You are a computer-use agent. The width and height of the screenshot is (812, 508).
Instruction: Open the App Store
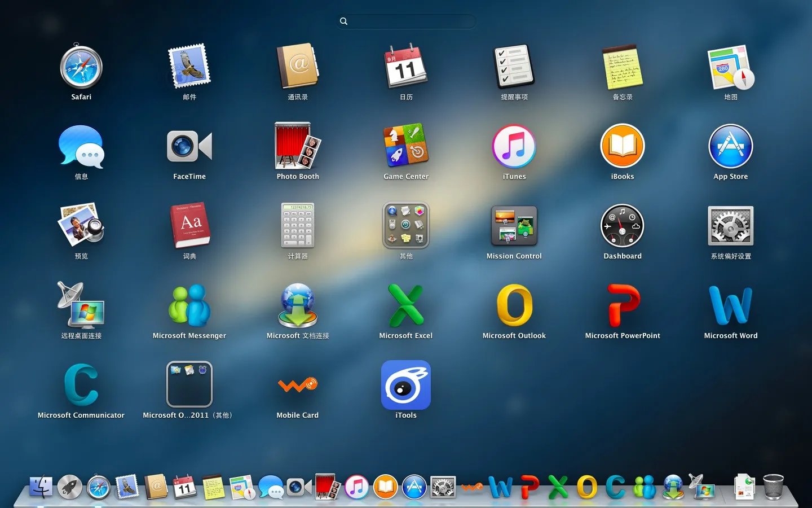click(x=730, y=147)
